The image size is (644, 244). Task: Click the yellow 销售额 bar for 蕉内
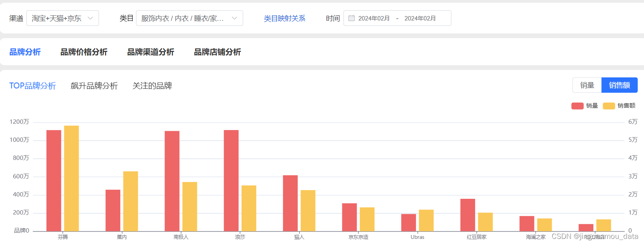(130, 201)
